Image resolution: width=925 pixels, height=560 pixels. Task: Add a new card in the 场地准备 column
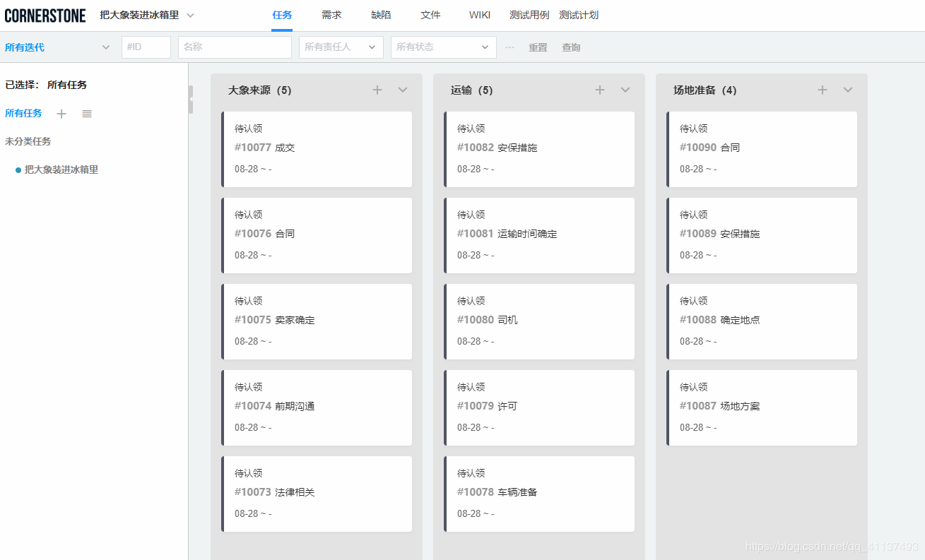point(823,90)
